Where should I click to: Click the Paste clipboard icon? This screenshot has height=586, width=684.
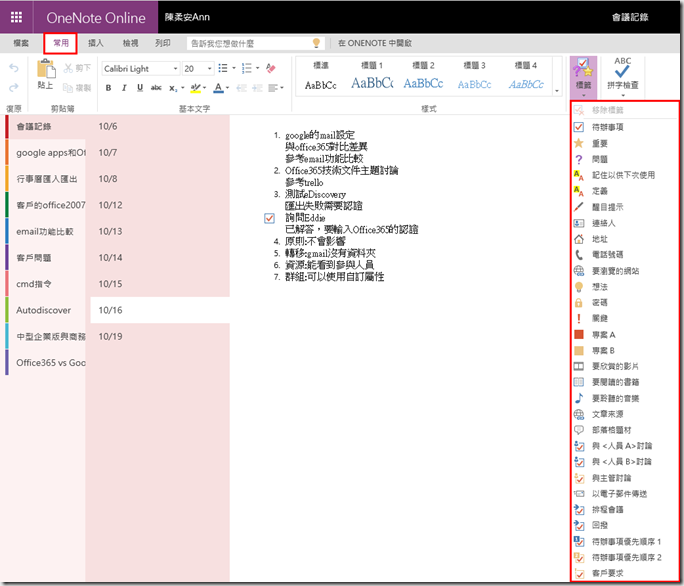(45, 73)
